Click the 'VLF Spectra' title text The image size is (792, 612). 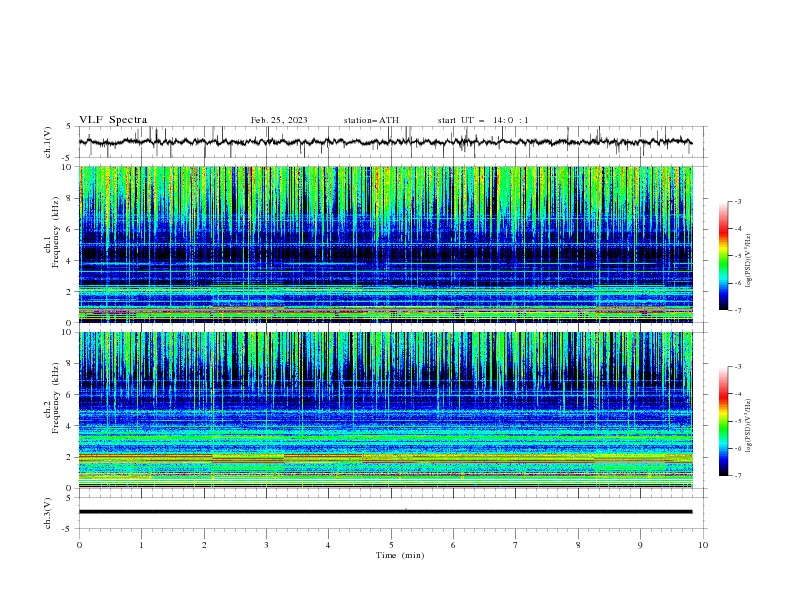113,120
